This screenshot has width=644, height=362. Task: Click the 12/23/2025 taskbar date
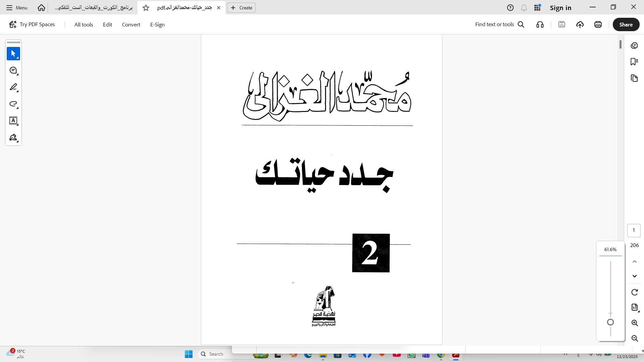[627, 357]
